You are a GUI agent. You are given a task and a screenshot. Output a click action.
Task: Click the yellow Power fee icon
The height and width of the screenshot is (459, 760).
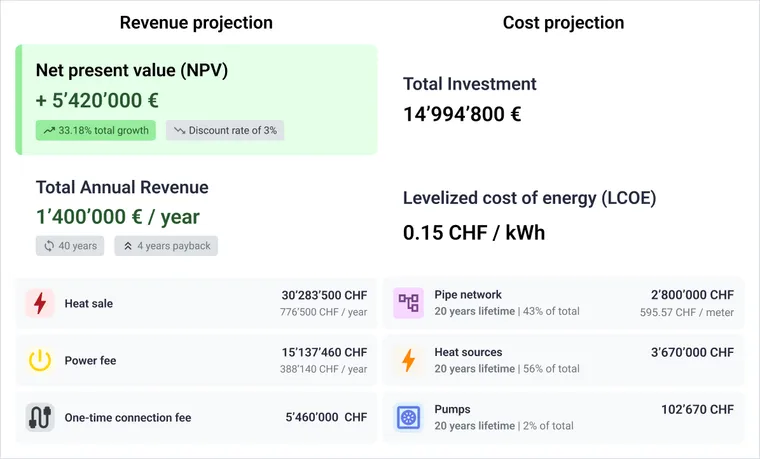click(40, 361)
